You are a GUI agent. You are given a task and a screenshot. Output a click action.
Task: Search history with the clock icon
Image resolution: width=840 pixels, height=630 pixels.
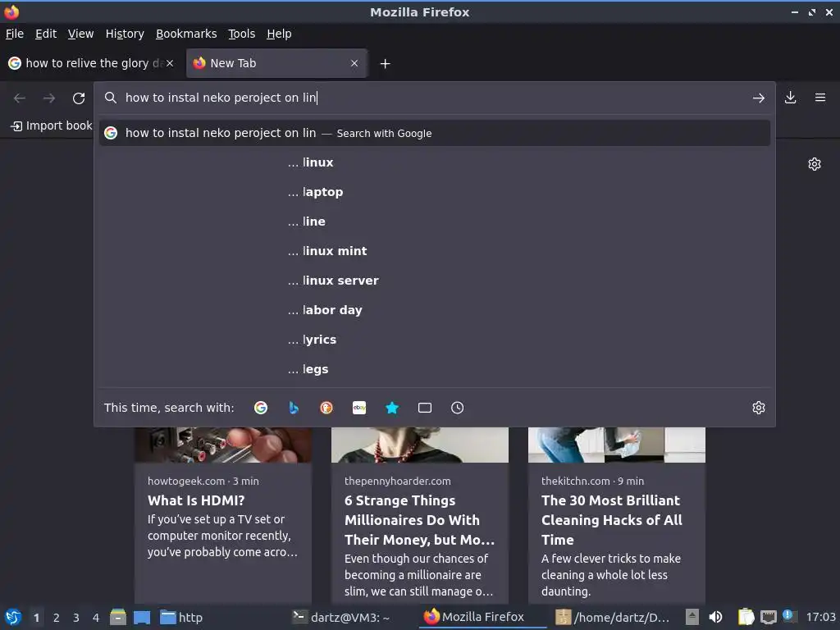pyautogui.click(x=458, y=408)
